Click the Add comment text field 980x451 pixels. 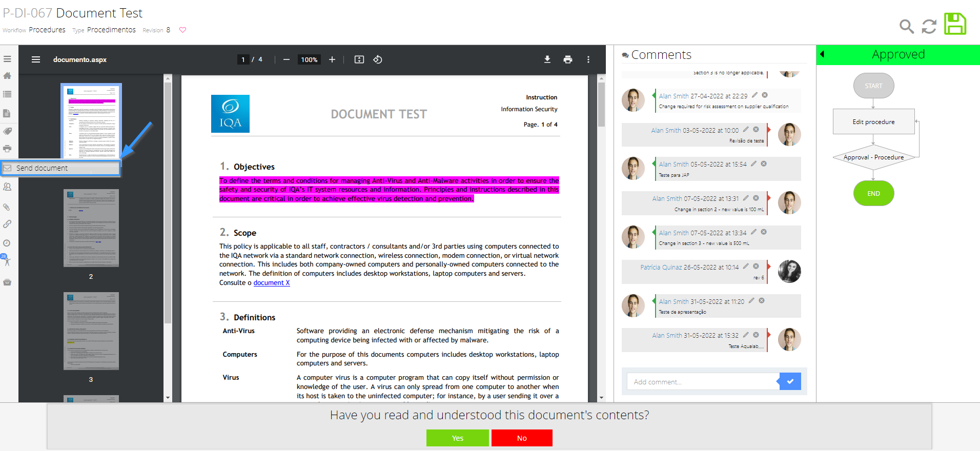[703, 382]
